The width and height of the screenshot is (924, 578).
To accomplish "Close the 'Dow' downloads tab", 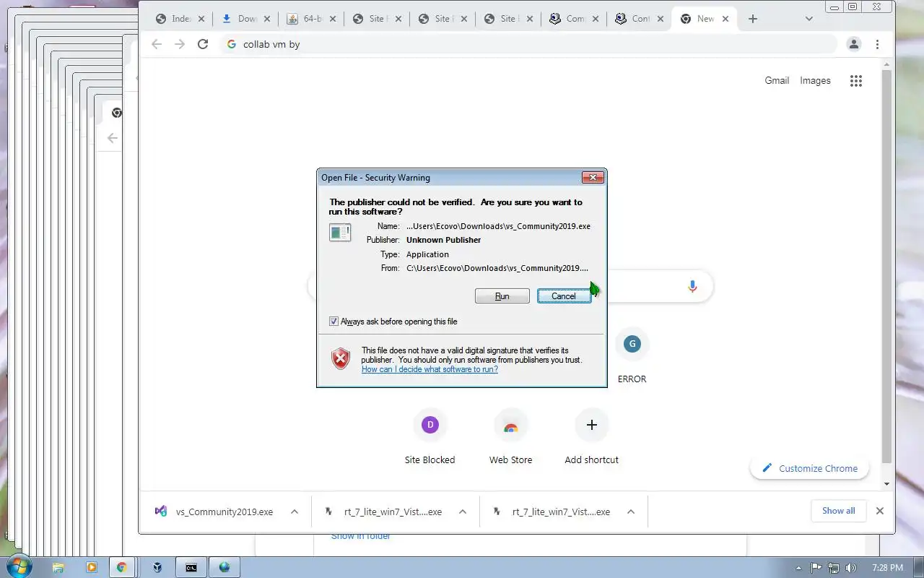I will coord(266,19).
